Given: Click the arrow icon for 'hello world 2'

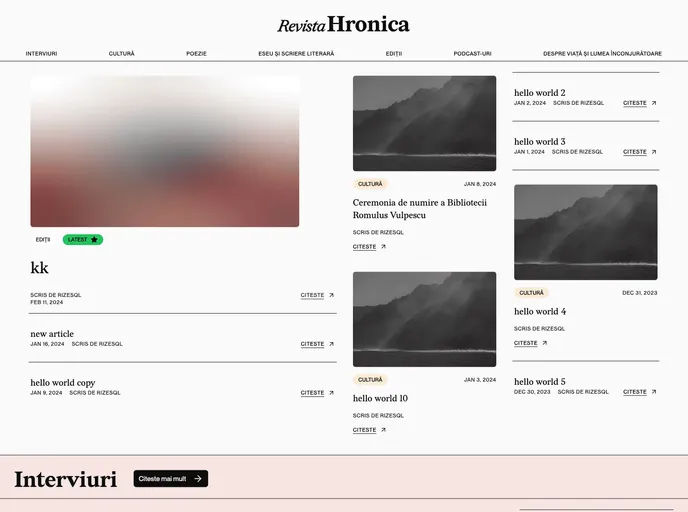Looking at the screenshot, I should pyautogui.click(x=654, y=103).
